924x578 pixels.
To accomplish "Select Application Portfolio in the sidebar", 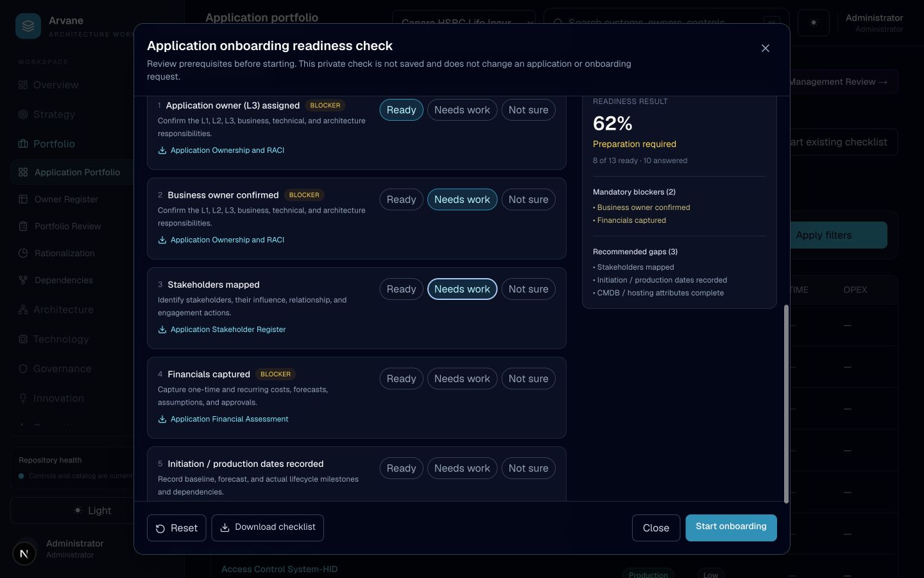I will tap(72, 172).
